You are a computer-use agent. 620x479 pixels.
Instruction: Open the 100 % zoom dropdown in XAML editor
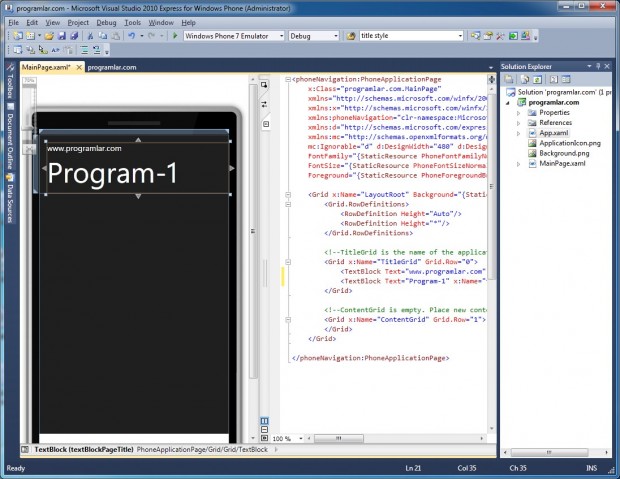click(x=301, y=439)
